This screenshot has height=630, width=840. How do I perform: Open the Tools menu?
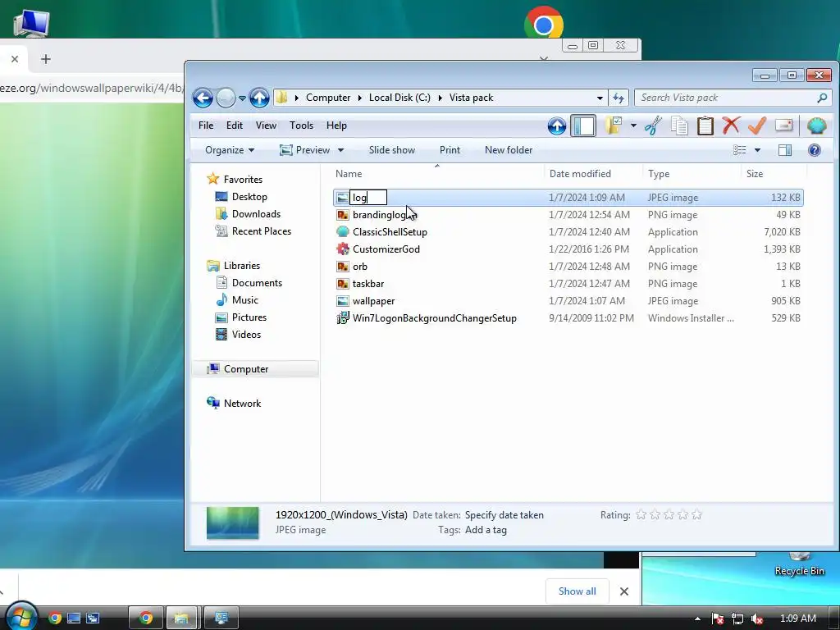pyautogui.click(x=301, y=126)
